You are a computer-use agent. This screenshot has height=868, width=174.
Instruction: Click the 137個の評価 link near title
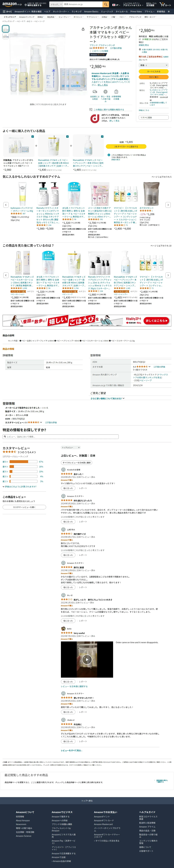click(x=116, y=48)
